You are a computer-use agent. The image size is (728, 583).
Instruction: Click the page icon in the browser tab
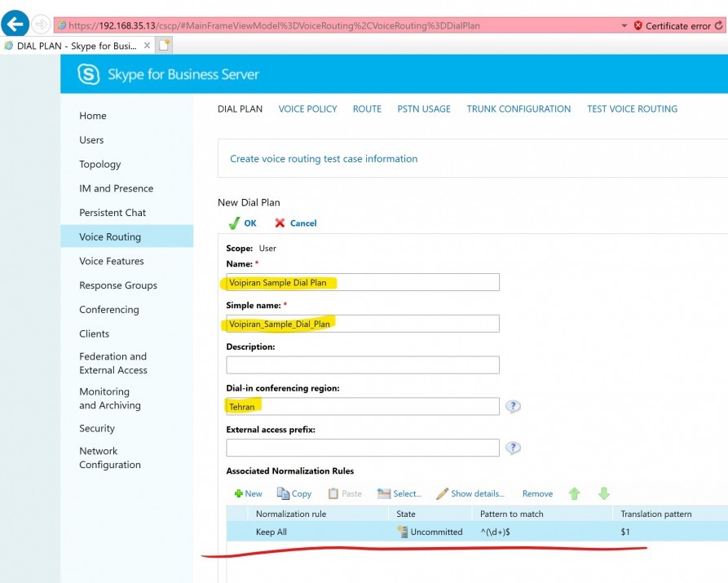(x=8, y=46)
